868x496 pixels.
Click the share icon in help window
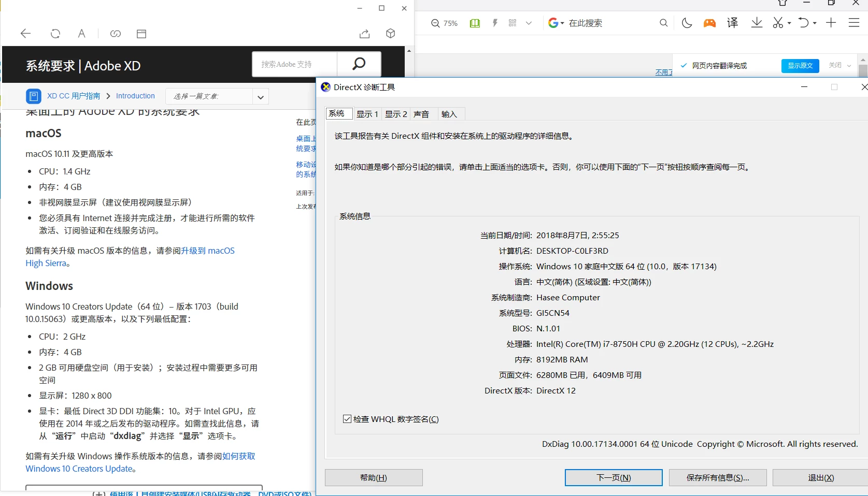click(365, 34)
